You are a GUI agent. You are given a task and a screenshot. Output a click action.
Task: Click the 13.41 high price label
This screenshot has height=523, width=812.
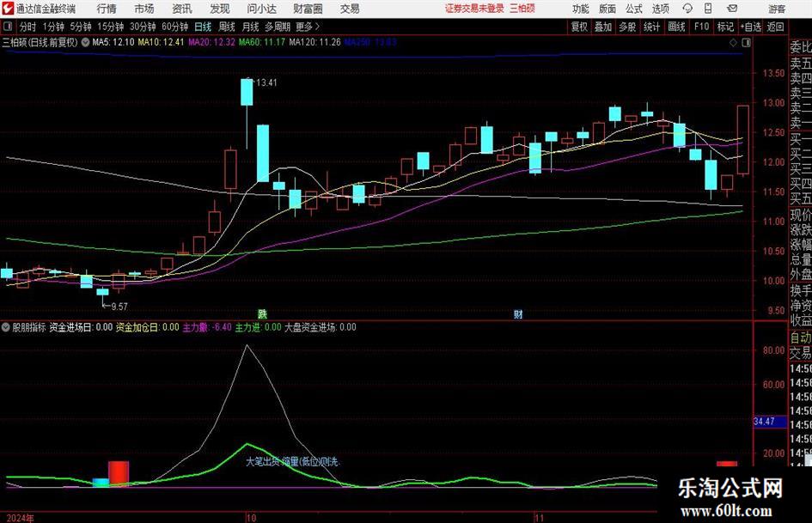(266, 82)
